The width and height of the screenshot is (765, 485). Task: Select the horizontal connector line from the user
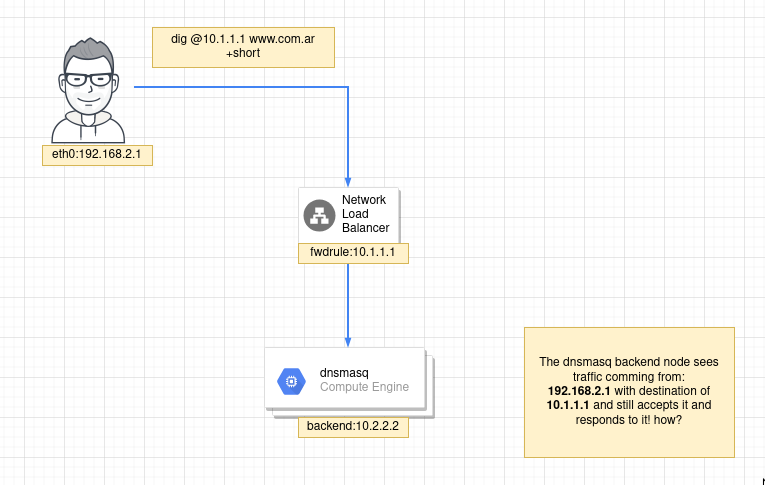tap(240, 87)
